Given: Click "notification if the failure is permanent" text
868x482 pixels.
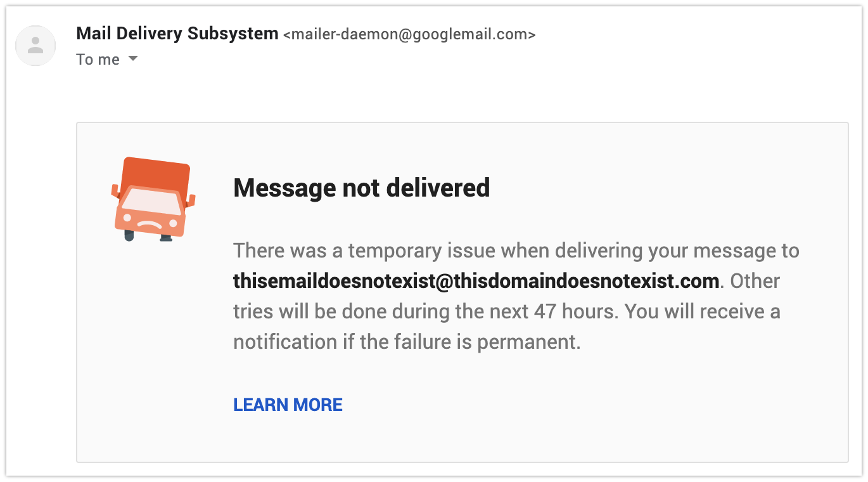Looking at the screenshot, I should [407, 342].
